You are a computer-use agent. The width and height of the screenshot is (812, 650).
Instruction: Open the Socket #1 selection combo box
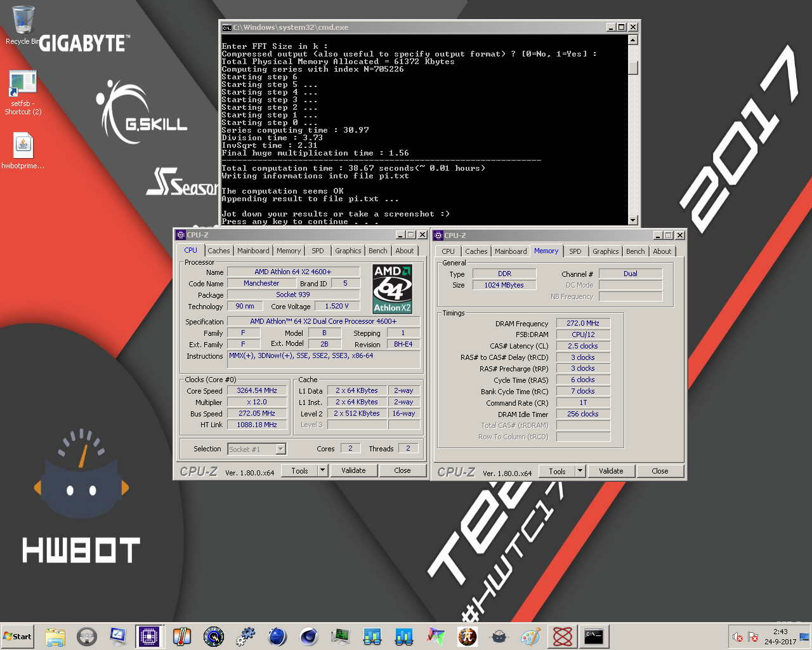click(257, 449)
